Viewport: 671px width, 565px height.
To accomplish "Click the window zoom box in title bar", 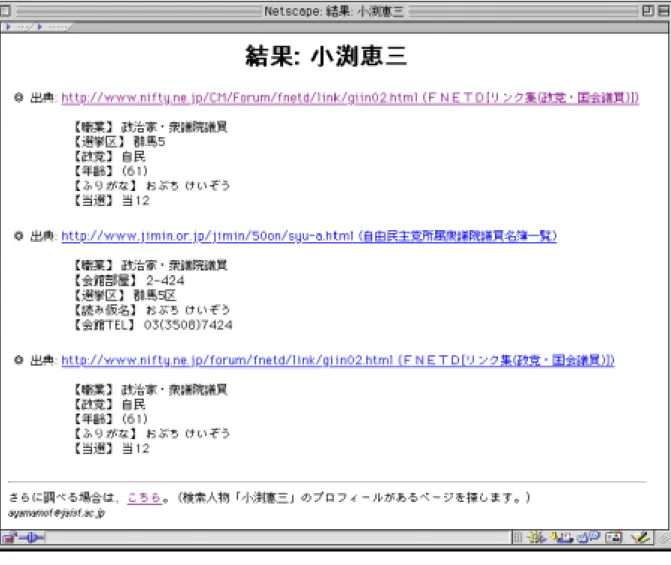I will 648,11.
